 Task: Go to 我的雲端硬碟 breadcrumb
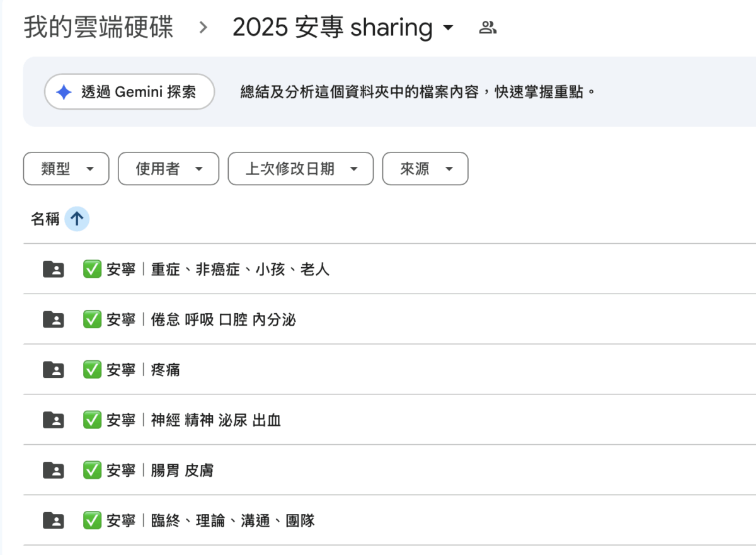98,28
